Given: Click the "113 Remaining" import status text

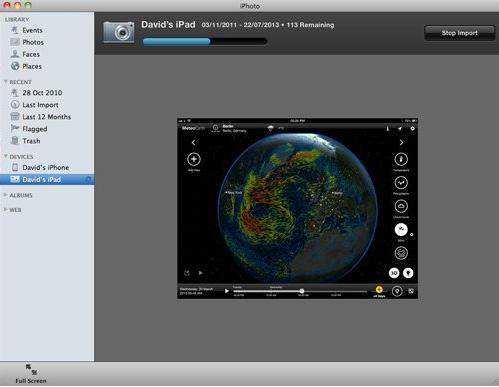Looking at the screenshot, I should [310, 25].
